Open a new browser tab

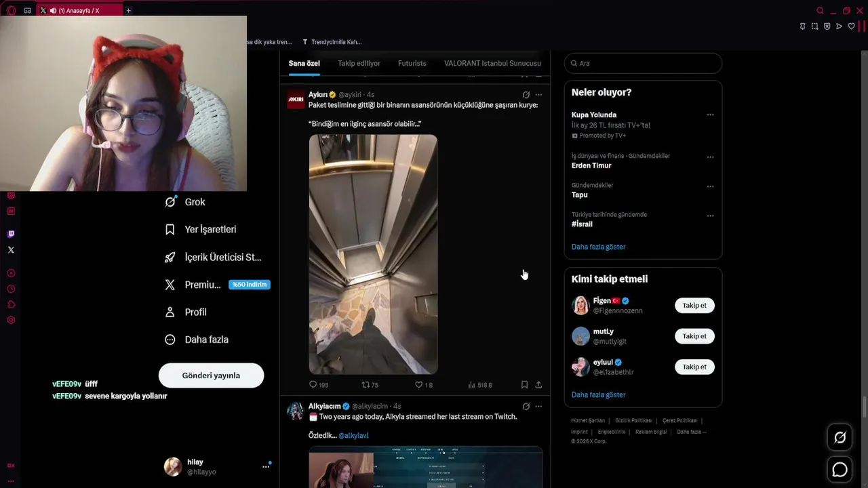(x=129, y=11)
